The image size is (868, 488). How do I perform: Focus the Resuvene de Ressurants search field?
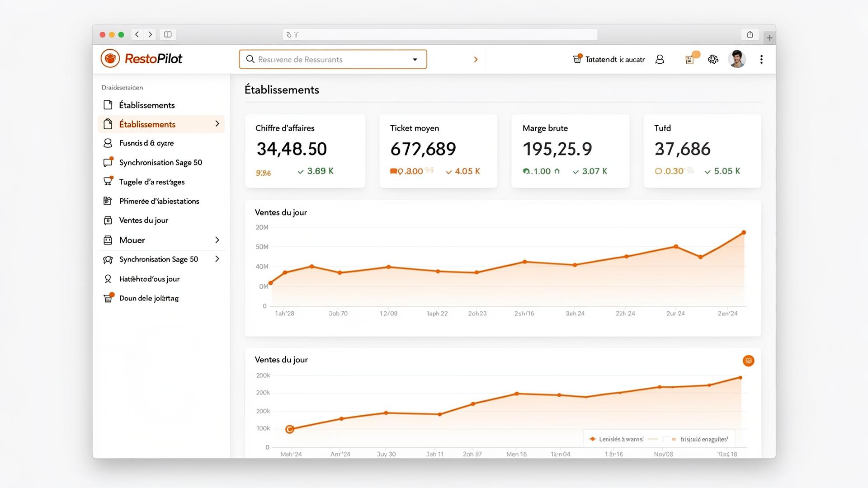click(333, 59)
